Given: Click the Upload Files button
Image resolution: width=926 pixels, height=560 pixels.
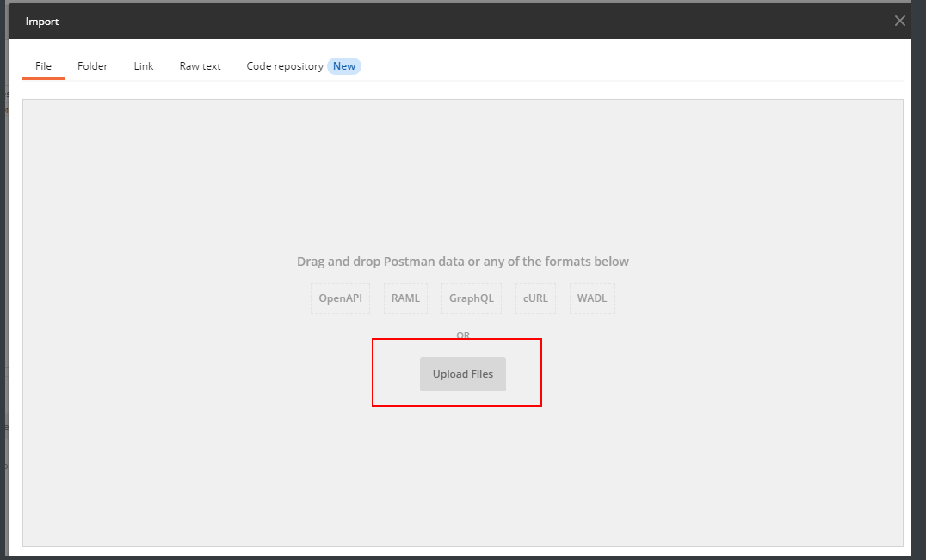Looking at the screenshot, I should [463, 374].
